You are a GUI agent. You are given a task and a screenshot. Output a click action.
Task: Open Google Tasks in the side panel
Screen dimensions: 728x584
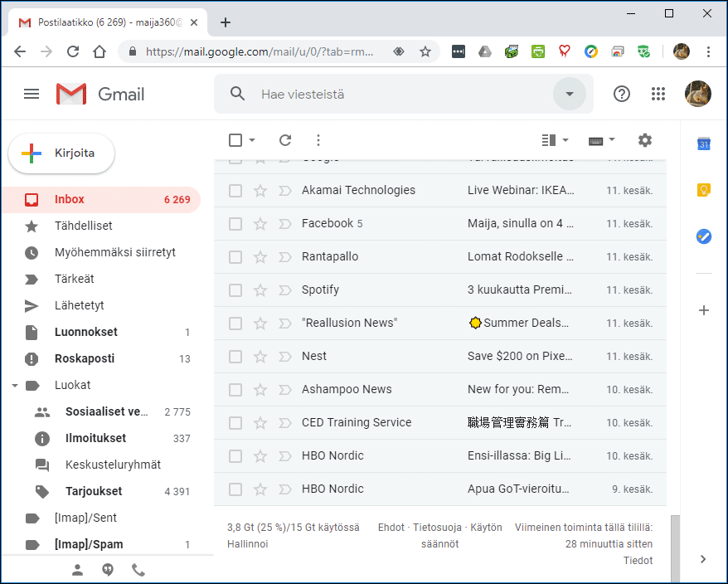[x=703, y=236]
